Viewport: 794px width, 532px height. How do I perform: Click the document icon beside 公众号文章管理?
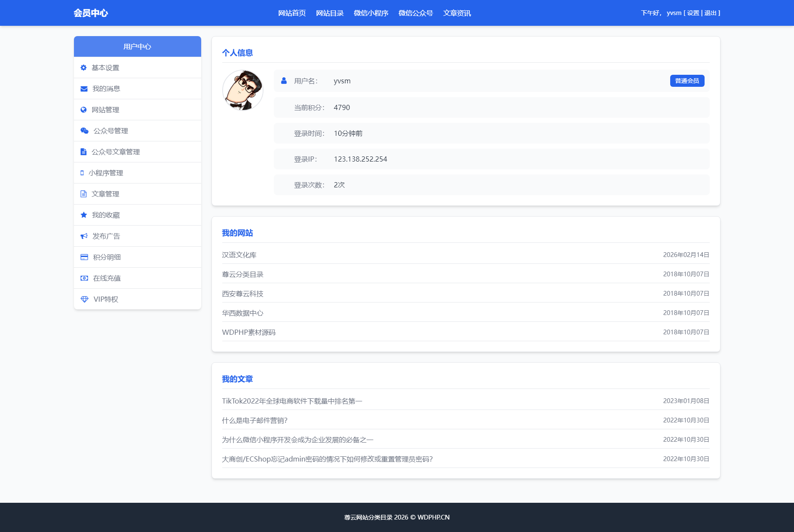coord(83,152)
